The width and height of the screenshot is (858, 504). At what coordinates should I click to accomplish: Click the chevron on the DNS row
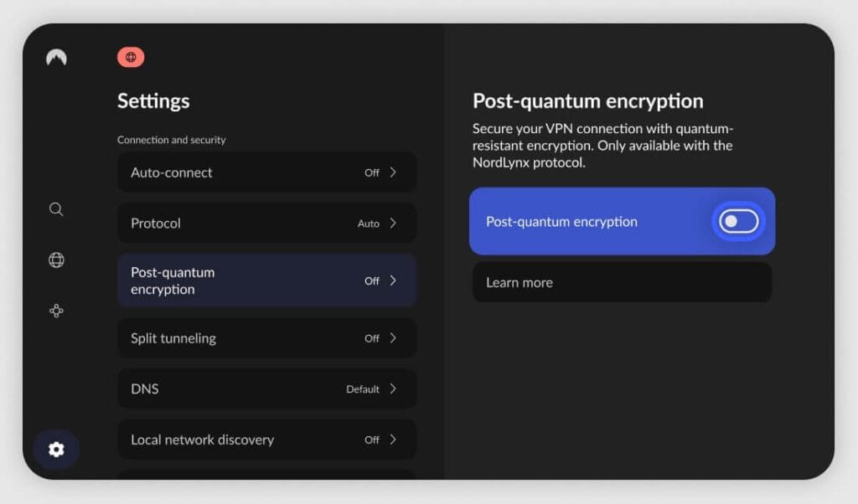[x=394, y=388]
